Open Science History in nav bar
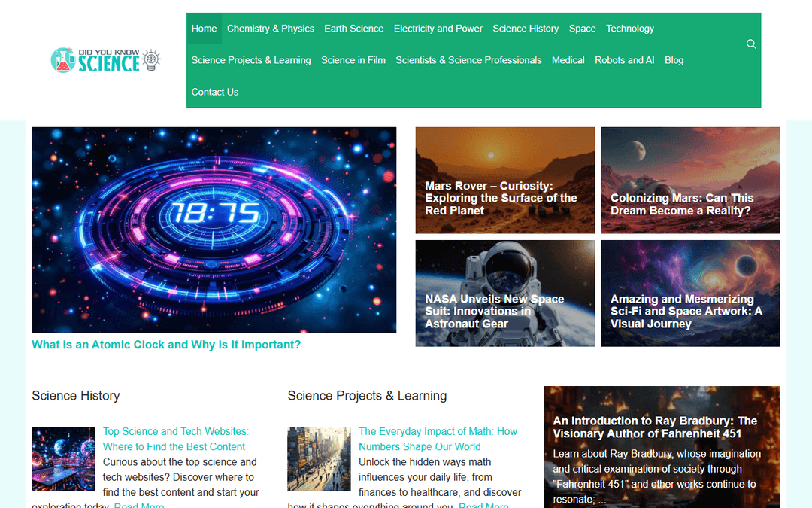This screenshot has height=508, width=812. (x=526, y=29)
